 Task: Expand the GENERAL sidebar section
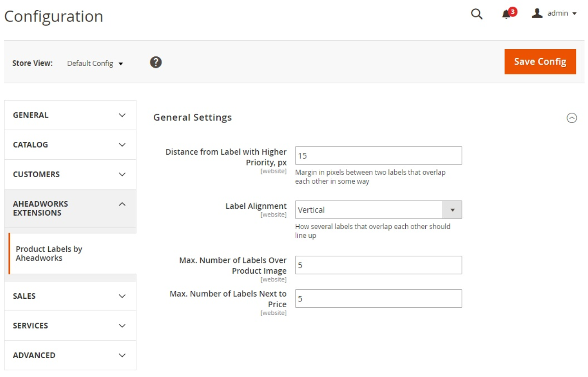pyautogui.click(x=70, y=115)
